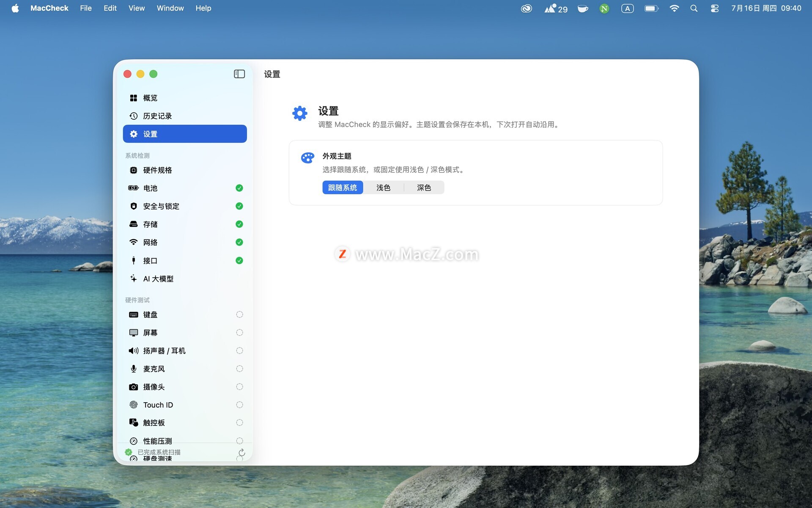Click the 网络 Wi-Fi icon in sidebar
The height and width of the screenshot is (508, 812).
(x=134, y=242)
